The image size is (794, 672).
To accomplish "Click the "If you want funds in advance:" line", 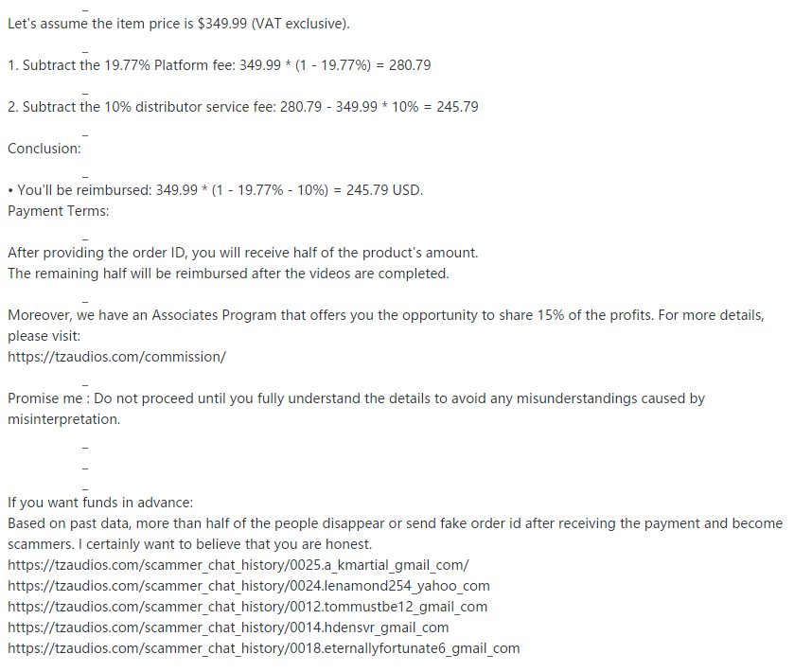I will point(100,503).
